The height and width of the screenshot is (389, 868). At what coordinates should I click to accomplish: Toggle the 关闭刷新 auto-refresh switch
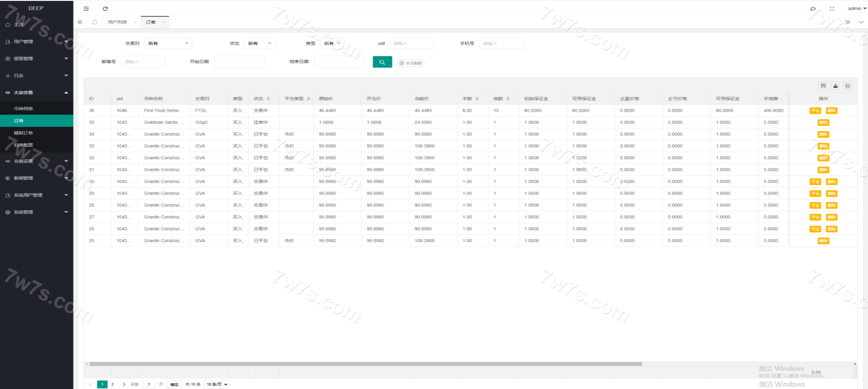tap(411, 63)
